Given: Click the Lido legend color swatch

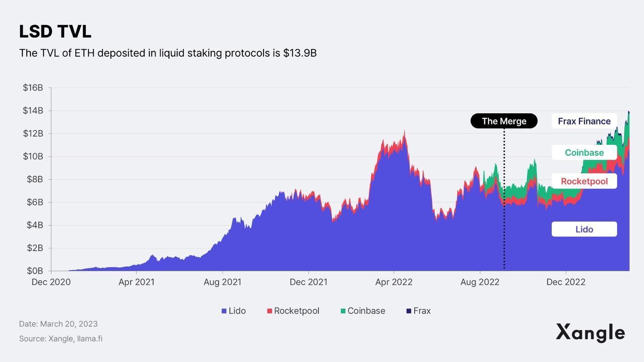Looking at the screenshot, I should point(224,311).
